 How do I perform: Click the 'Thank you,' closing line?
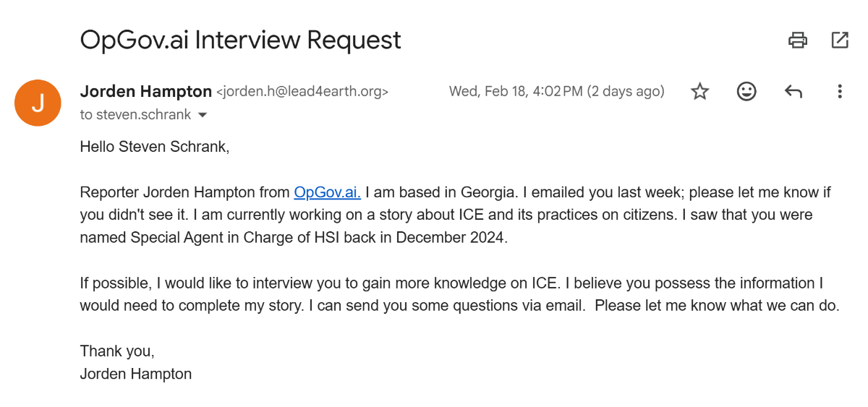coord(117,351)
